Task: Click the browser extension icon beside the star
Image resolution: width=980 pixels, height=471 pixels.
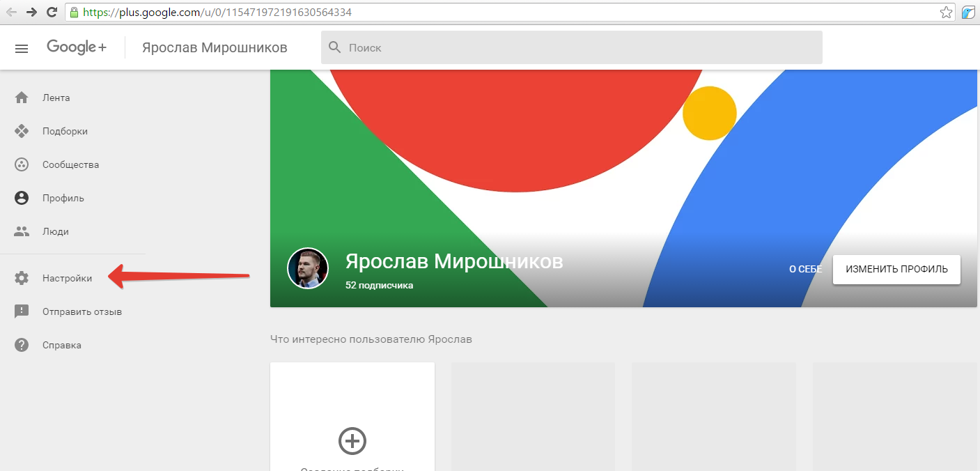Action: (x=968, y=12)
